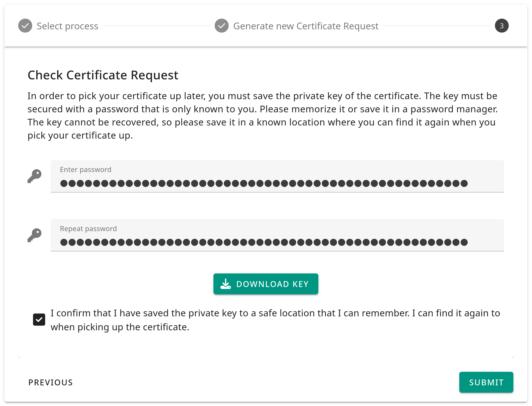Go back with the PREVIOUS button
The width and height of the screenshot is (532, 406).
coord(51,382)
